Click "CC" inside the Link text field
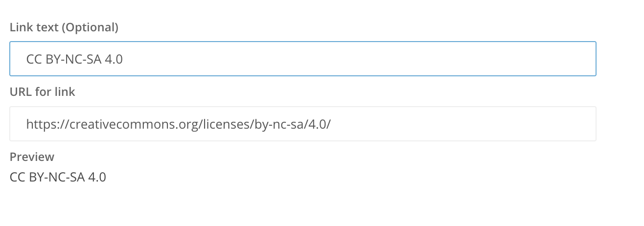Viewport: 644px width, 226px height. click(x=34, y=59)
